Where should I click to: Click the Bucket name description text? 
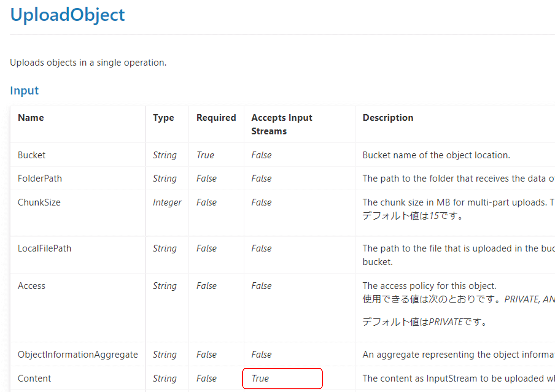(x=436, y=155)
